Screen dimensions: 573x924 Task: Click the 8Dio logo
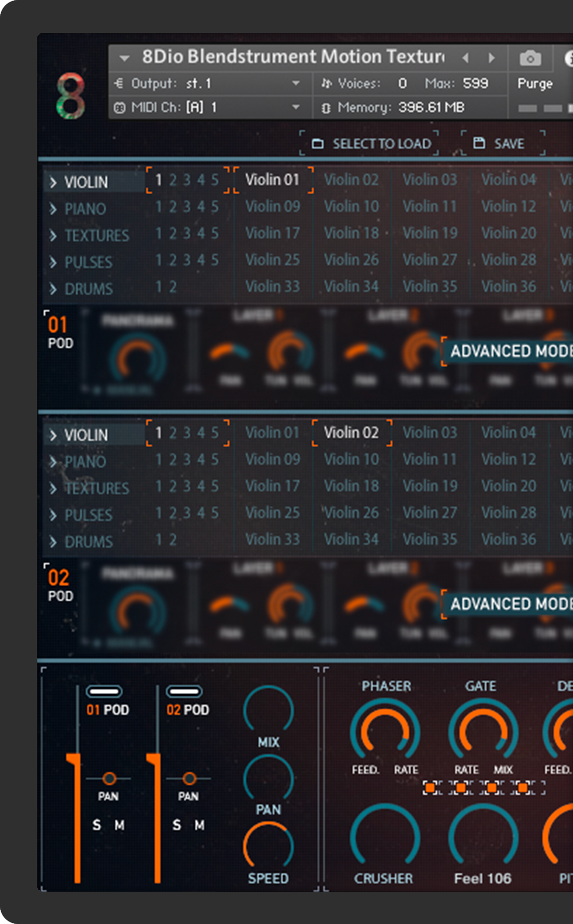[x=71, y=96]
